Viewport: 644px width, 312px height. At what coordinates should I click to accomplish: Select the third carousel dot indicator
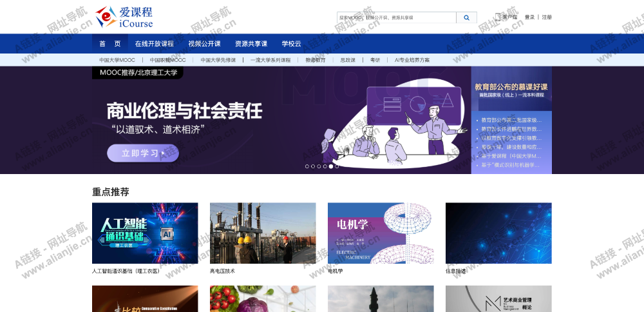[x=319, y=166]
